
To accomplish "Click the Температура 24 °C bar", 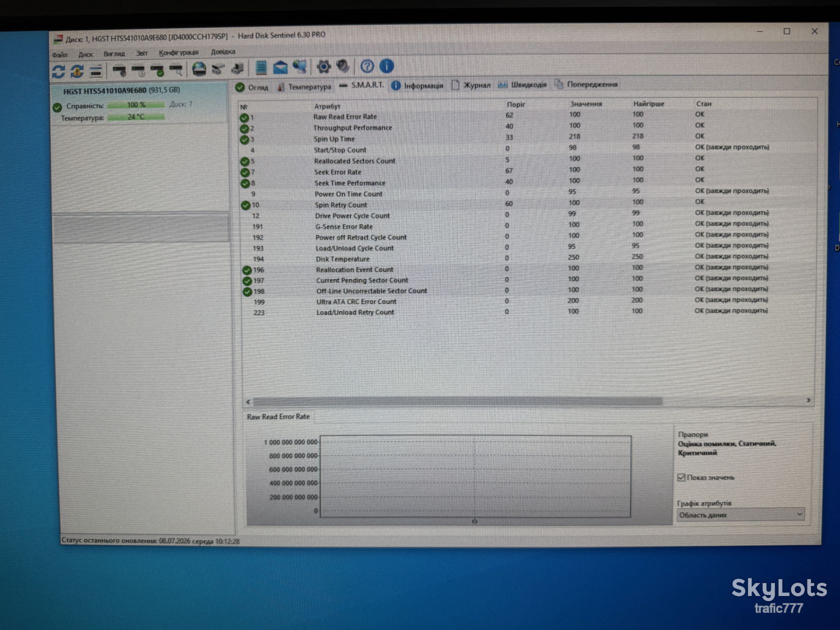I will (x=136, y=117).
